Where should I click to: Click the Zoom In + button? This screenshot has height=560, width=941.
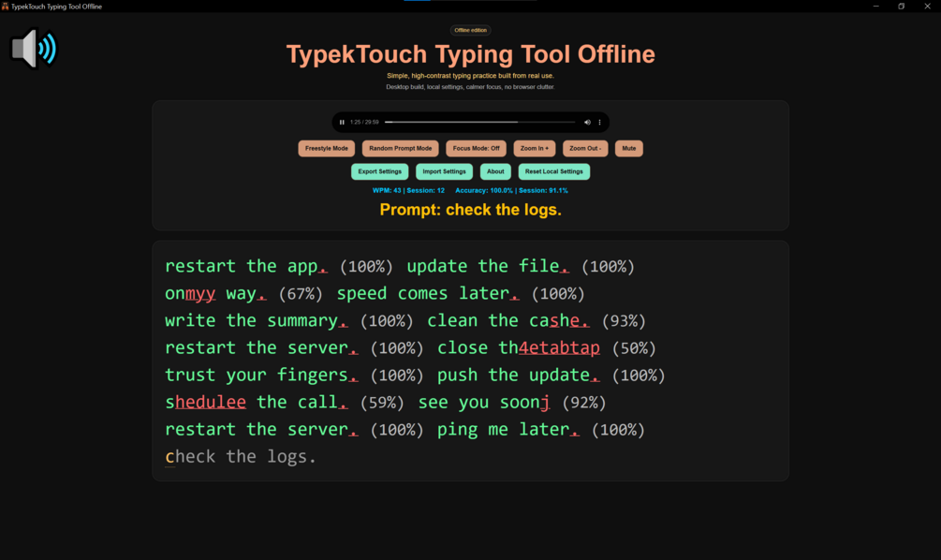click(x=534, y=148)
